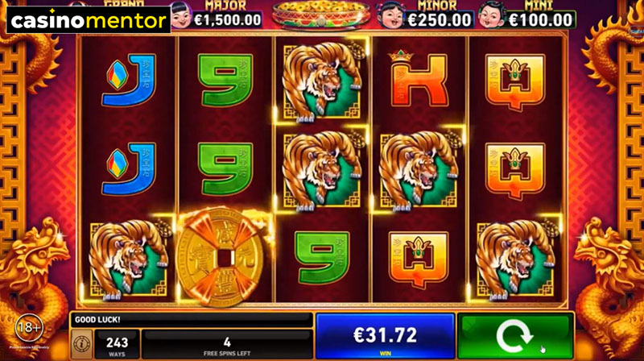Select the Mini €100.00 jackpot
Viewport: 644px width, 361px height.
(528, 15)
